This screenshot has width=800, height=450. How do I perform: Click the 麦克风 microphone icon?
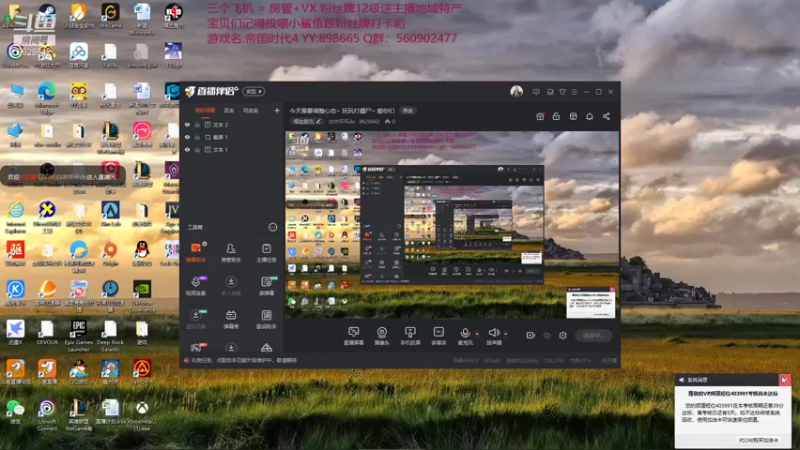465,333
